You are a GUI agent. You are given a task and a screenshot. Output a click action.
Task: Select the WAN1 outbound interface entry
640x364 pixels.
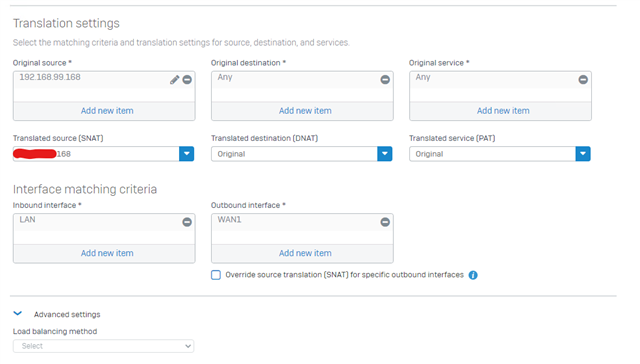coord(229,220)
